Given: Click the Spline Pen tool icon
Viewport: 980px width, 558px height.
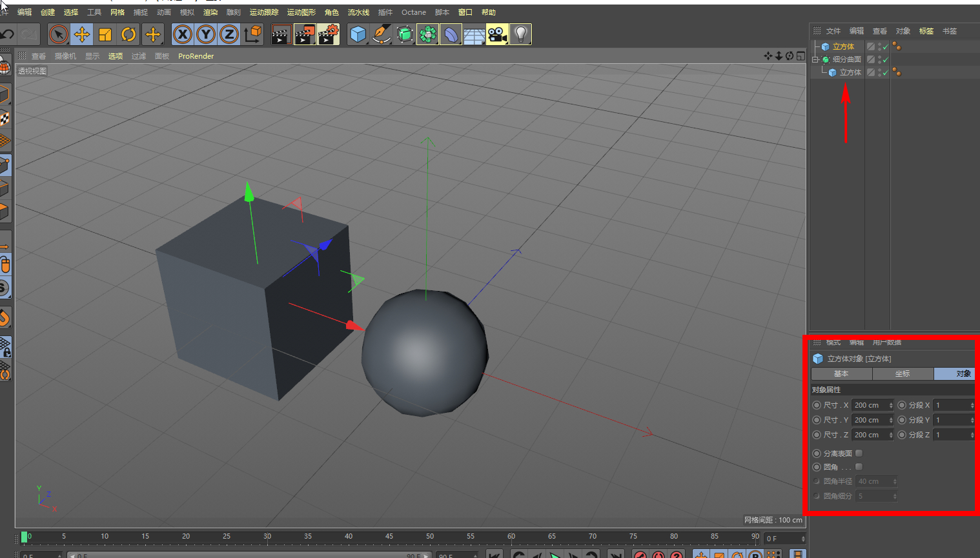Looking at the screenshot, I should (381, 34).
